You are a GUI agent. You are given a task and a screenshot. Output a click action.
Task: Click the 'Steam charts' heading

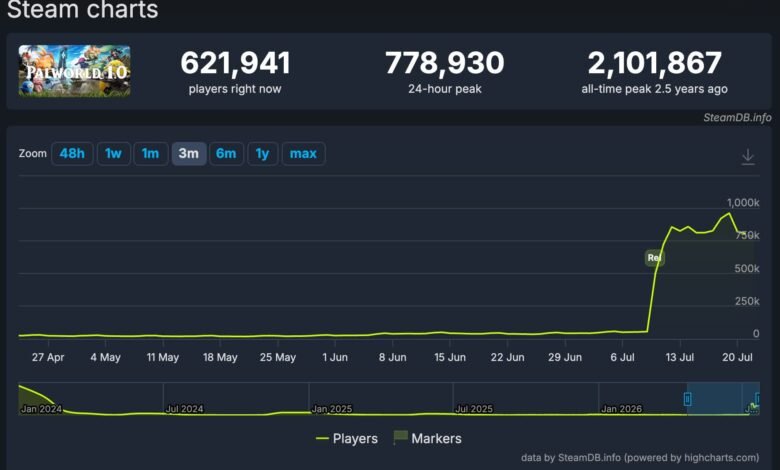pyautogui.click(x=83, y=9)
